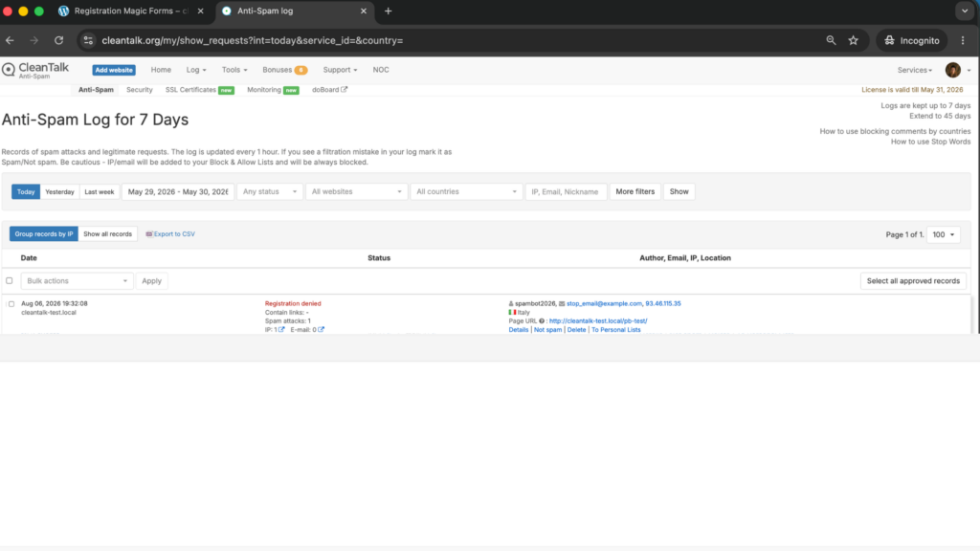This screenshot has width=980, height=551.
Task: Change the 100 records per page dropdown
Action: [x=943, y=235]
